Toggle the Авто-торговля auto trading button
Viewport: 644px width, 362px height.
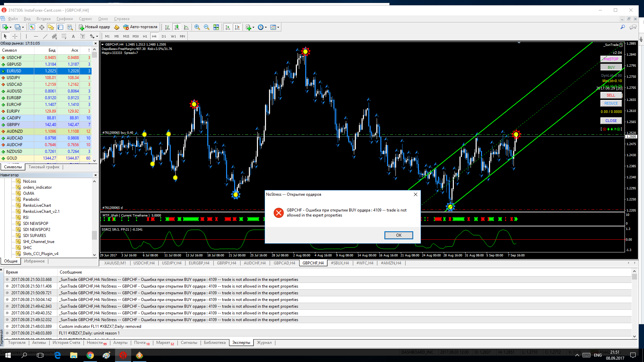point(140,27)
